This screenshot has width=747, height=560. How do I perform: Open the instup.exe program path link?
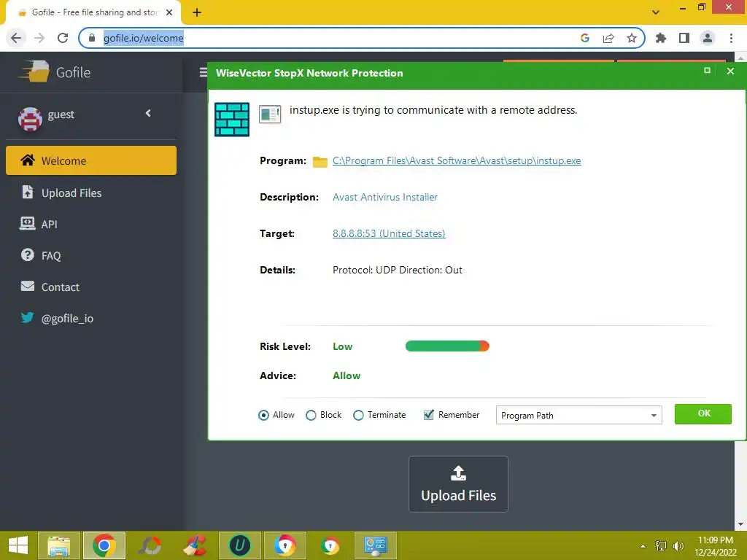(x=457, y=160)
